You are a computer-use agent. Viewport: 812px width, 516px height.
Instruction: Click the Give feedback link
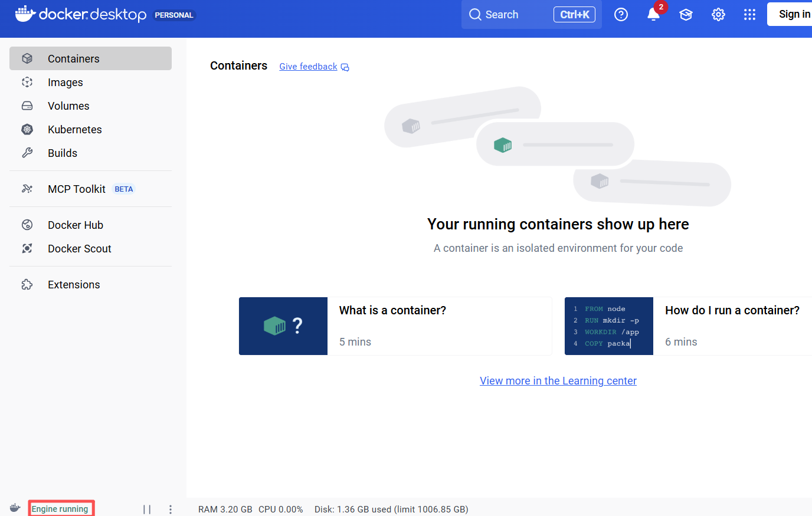click(x=308, y=67)
